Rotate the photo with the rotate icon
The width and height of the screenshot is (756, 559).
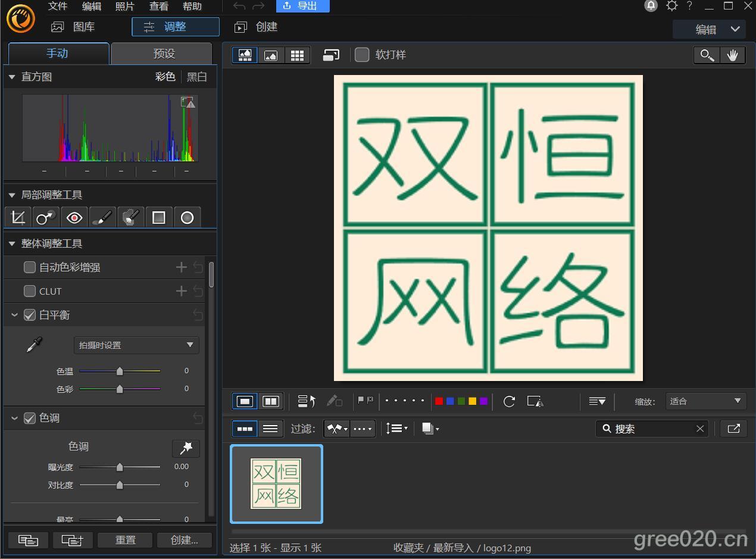pyautogui.click(x=509, y=401)
